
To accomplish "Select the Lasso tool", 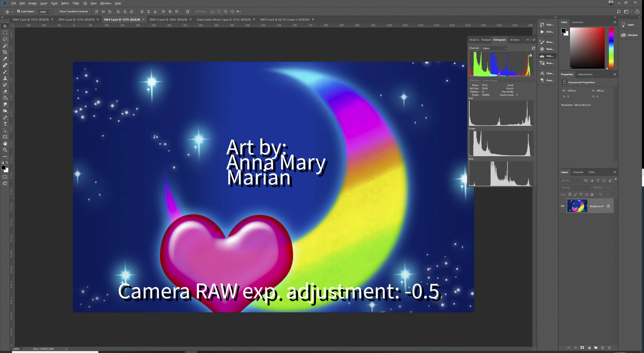I will [5, 39].
